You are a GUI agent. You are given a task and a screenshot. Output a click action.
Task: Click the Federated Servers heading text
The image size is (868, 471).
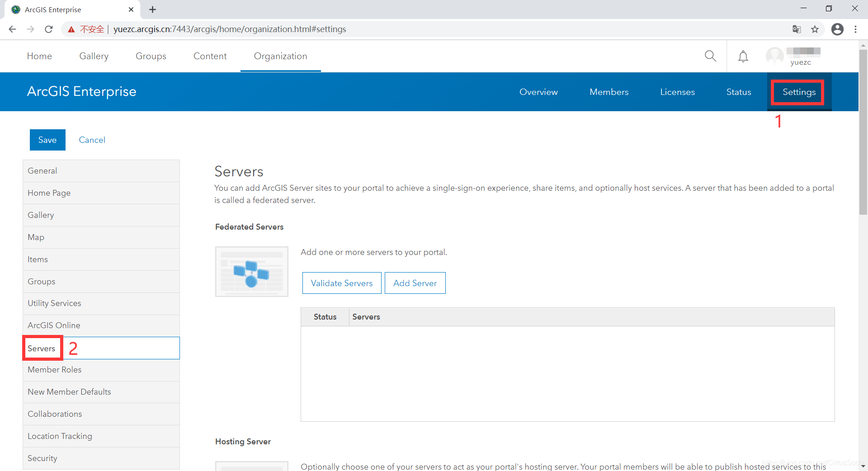(x=250, y=227)
